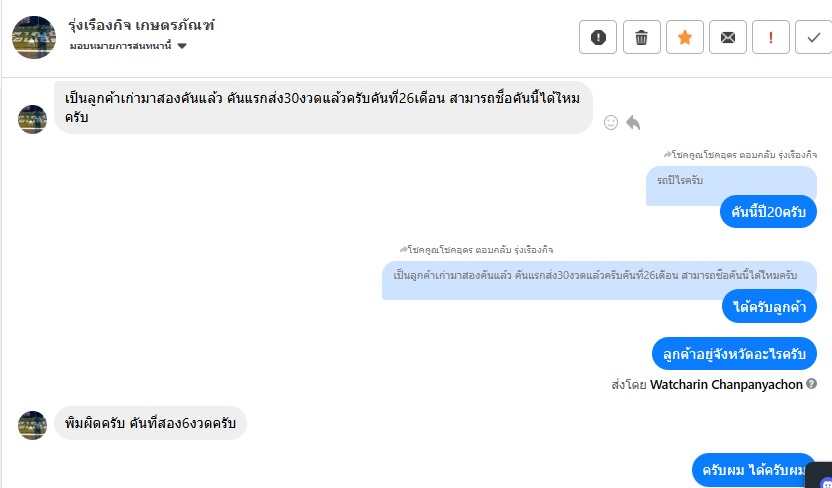The image size is (832, 488).
Task: Mark conversation as spam with octagon icon
Action: [598, 38]
